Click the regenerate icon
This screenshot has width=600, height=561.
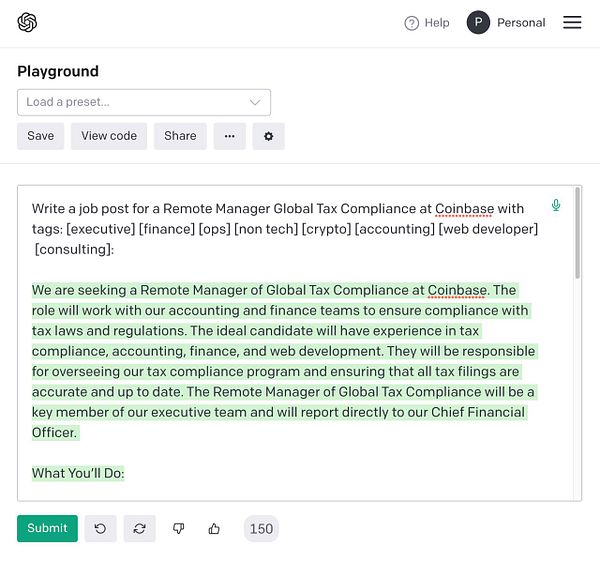139,528
